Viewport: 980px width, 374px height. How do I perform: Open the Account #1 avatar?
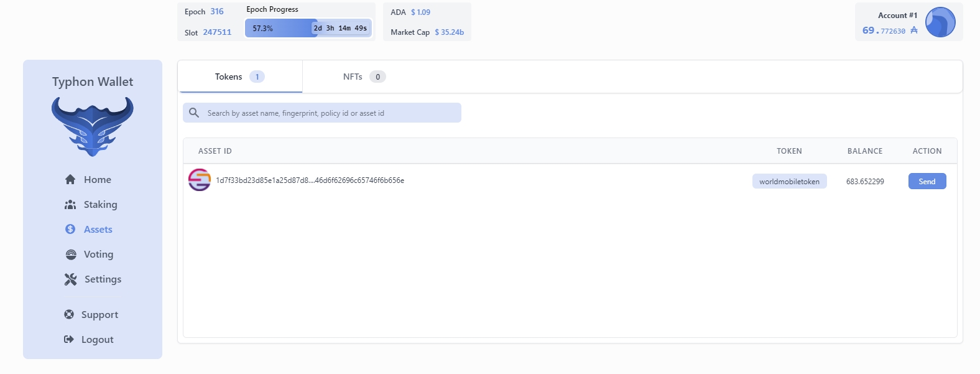pos(940,22)
